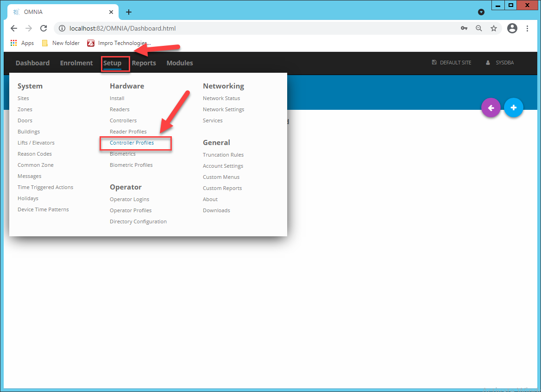This screenshot has height=392, width=541.
Task: Open Time Triggered Actions
Action: click(45, 187)
